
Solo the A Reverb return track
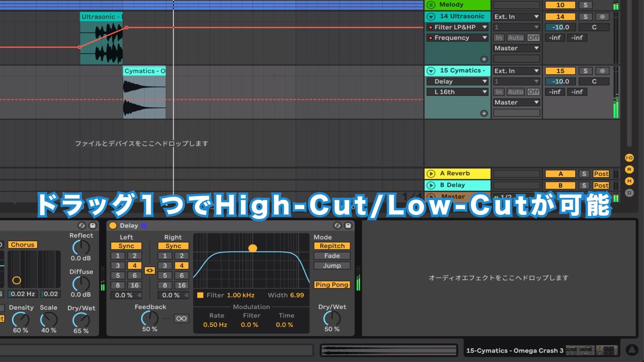click(585, 174)
